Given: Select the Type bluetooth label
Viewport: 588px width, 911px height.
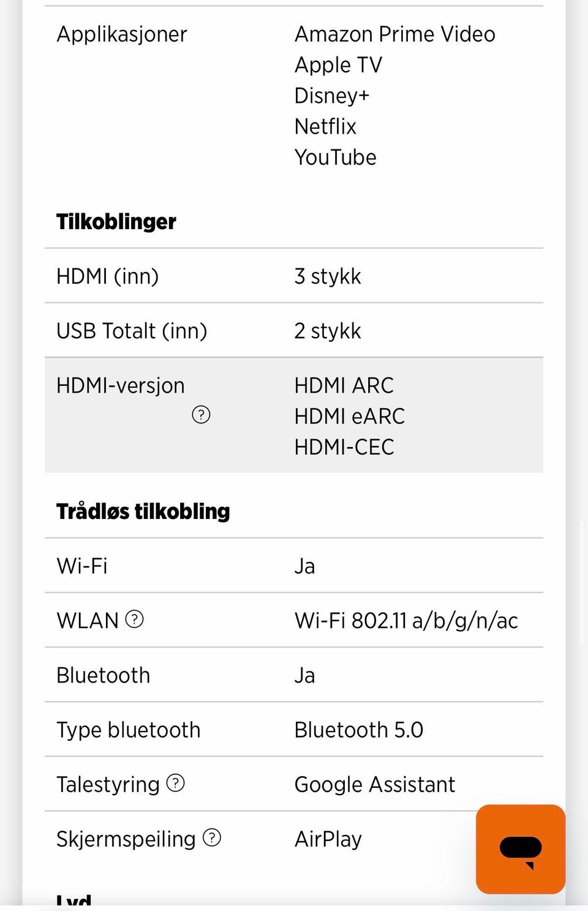Looking at the screenshot, I should tap(129, 730).
